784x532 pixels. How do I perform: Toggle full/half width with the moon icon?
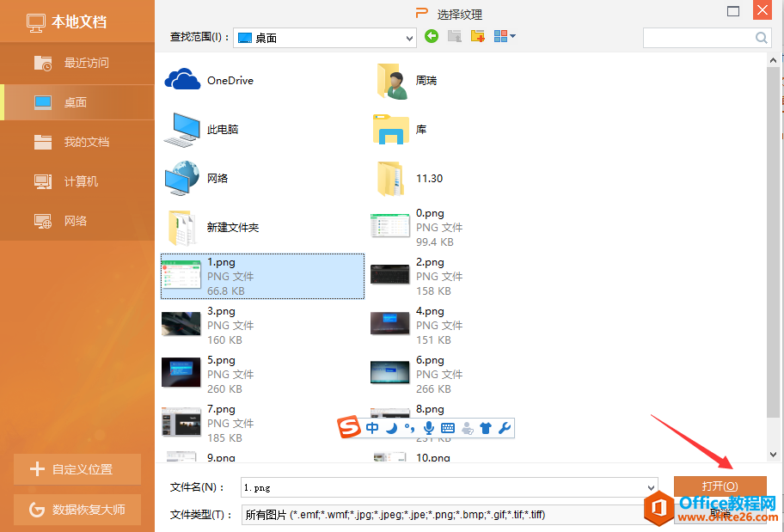coord(391,428)
